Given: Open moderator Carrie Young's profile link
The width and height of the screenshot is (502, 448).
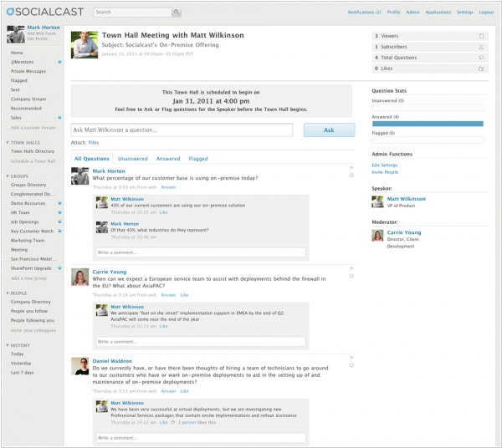Looking at the screenshot, I should pos(404,232).
